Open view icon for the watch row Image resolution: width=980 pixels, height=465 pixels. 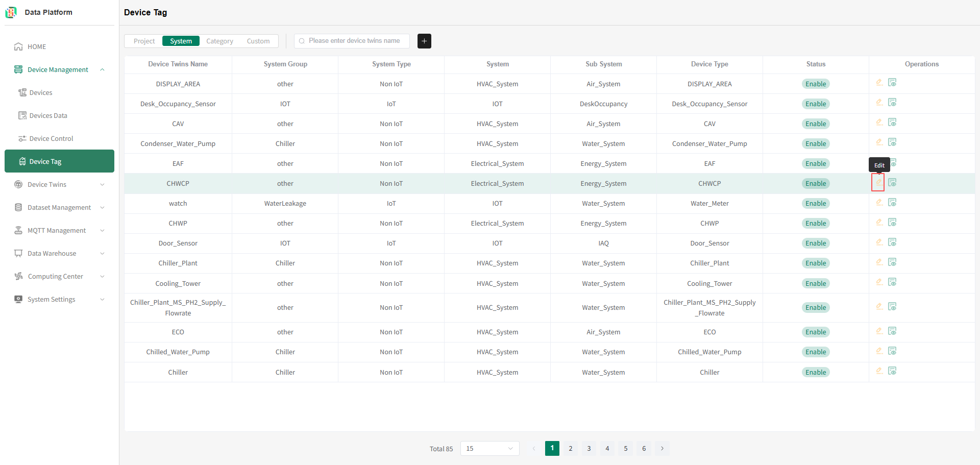892,203
